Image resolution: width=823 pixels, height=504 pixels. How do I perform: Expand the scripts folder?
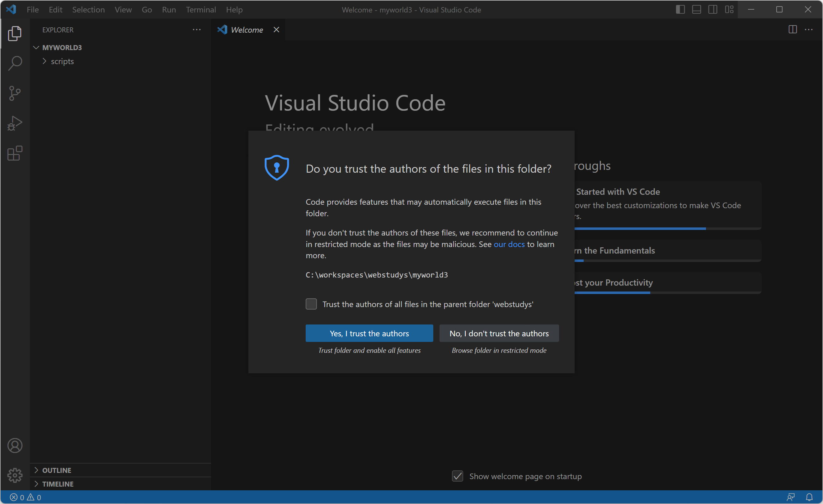coord(62,61)
